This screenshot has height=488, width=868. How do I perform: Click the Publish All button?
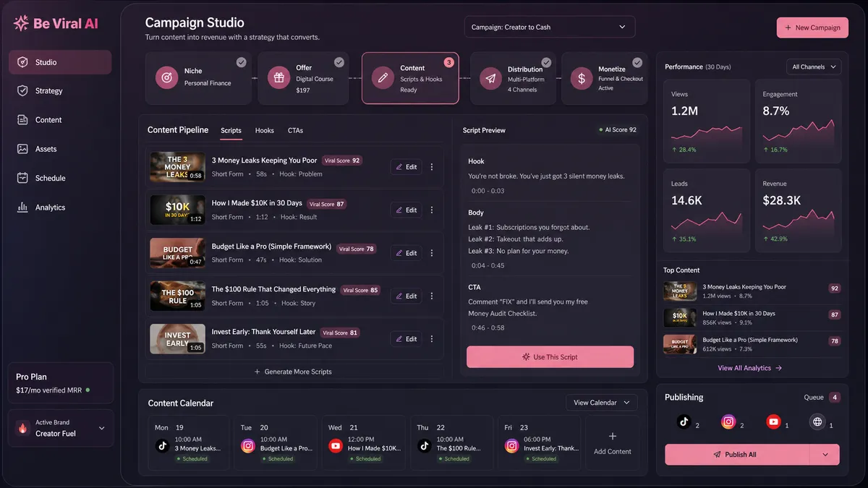click(x=736, y=455)
